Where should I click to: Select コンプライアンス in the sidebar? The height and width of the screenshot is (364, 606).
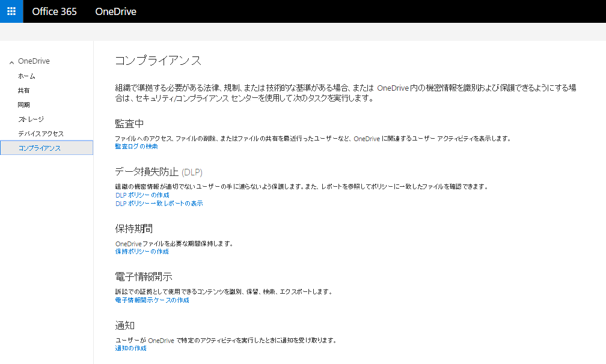coord(47,148)
